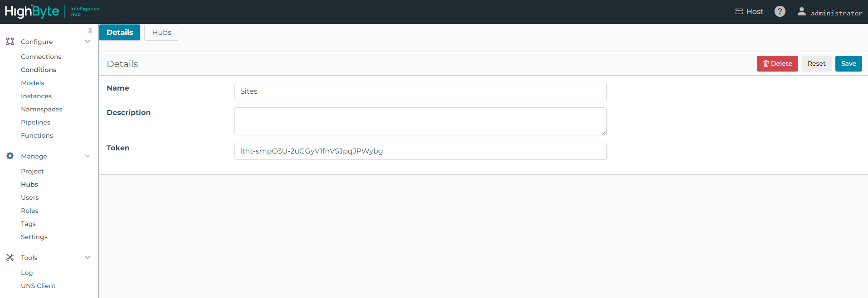Click the Reset button
The width and height of the screenshot is (868, 298).
[x=816, y=64]
